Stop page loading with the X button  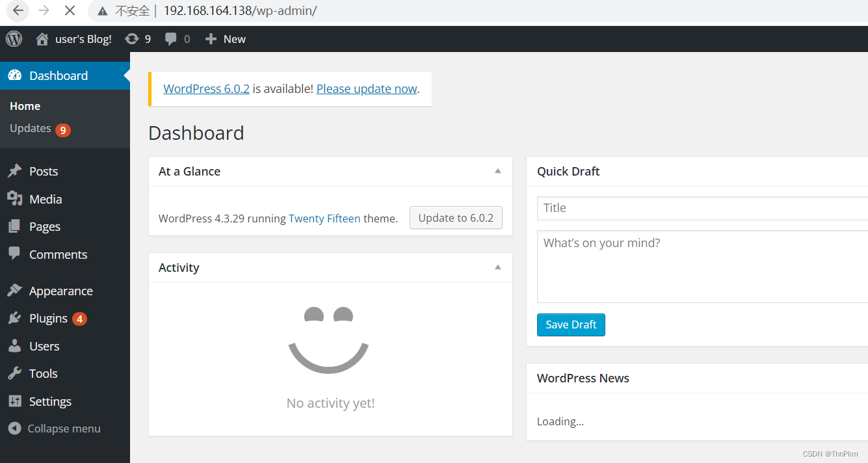[70, 10]
